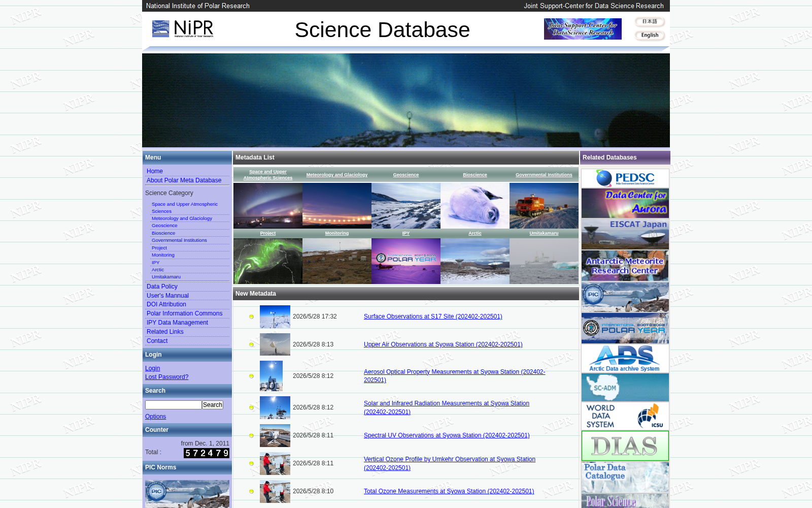The image size is (812, 508).
Task: Open the DIAS banner
Action: pyautogui.click(x=625, y=446)
